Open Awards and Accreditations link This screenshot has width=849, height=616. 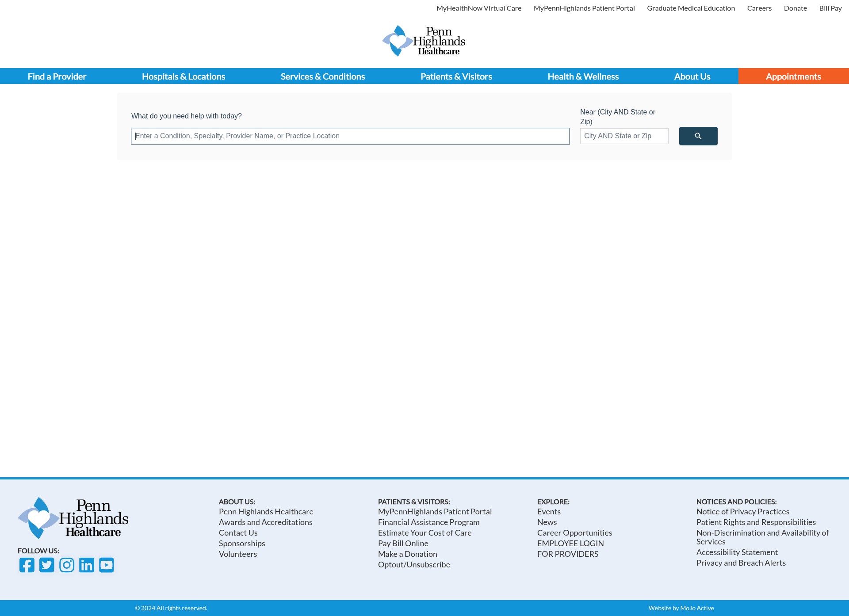point(266,522)
